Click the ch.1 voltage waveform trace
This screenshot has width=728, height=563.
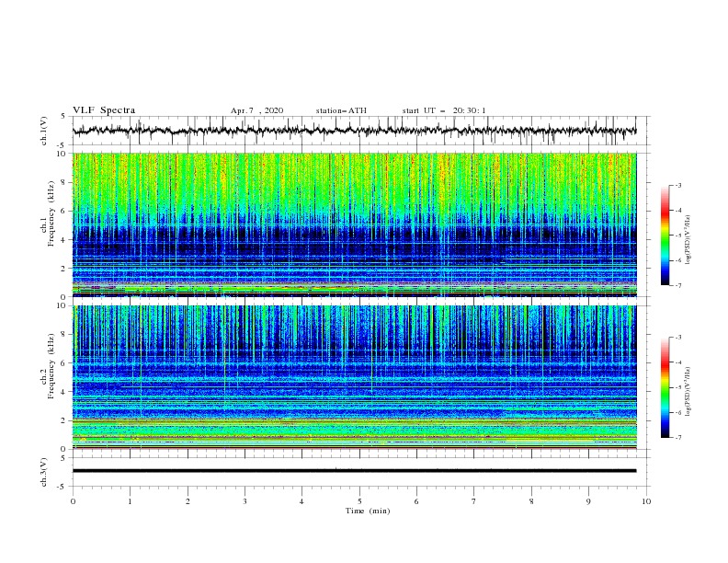[354, 131]
